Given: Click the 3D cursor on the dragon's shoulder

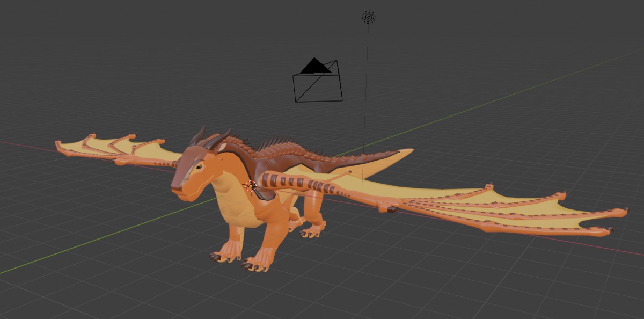Looking at the screenshot, I should point(251,186).
